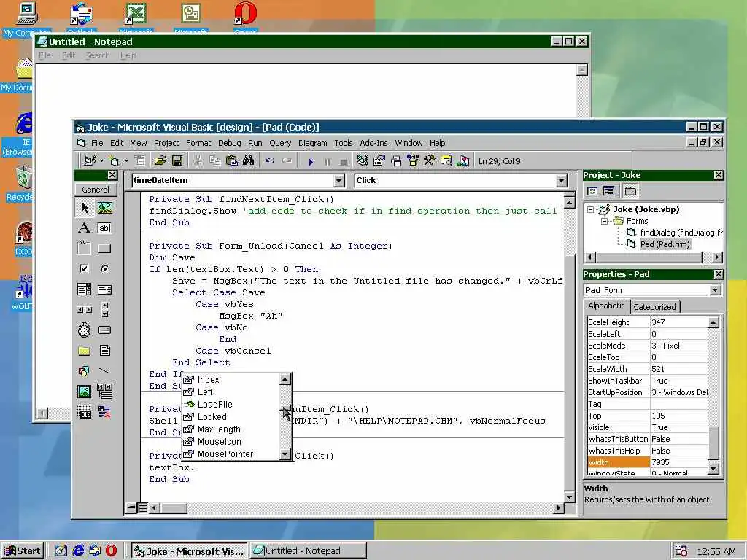Select the CommandButton control in the toolbox
The width and height of the screenshot is (747, 560).
[105, 248]
